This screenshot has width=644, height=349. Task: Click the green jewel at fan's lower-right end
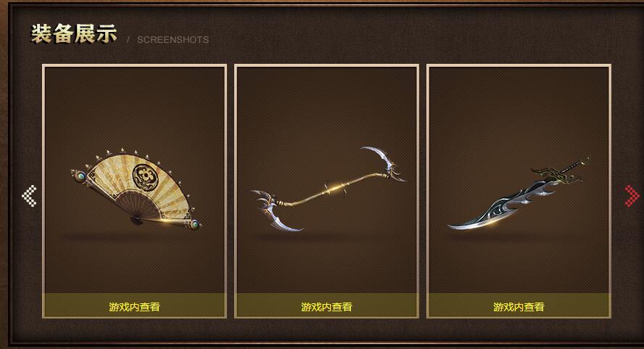(194, 224)
